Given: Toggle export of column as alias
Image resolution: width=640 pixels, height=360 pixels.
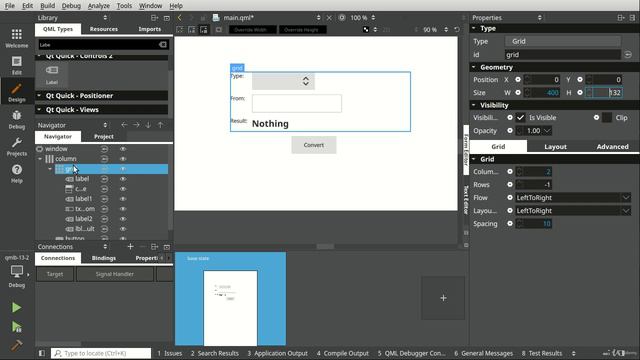Looking at the screenshot, I should click(x=104, y=159).
